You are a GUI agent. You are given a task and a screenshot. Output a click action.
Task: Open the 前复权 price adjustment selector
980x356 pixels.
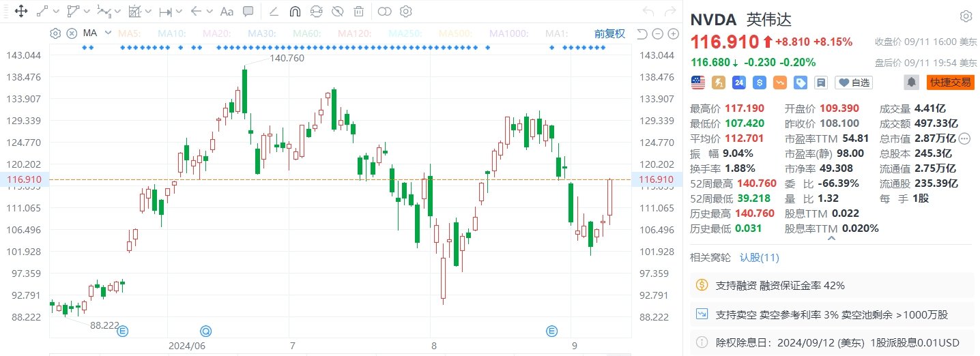[x=609, y=33]
